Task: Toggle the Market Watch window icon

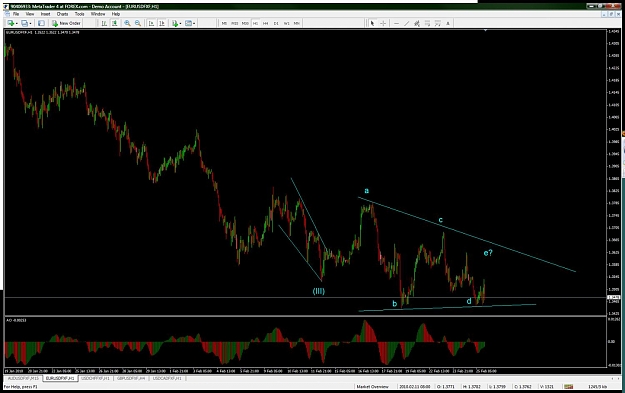Action: 41,23
